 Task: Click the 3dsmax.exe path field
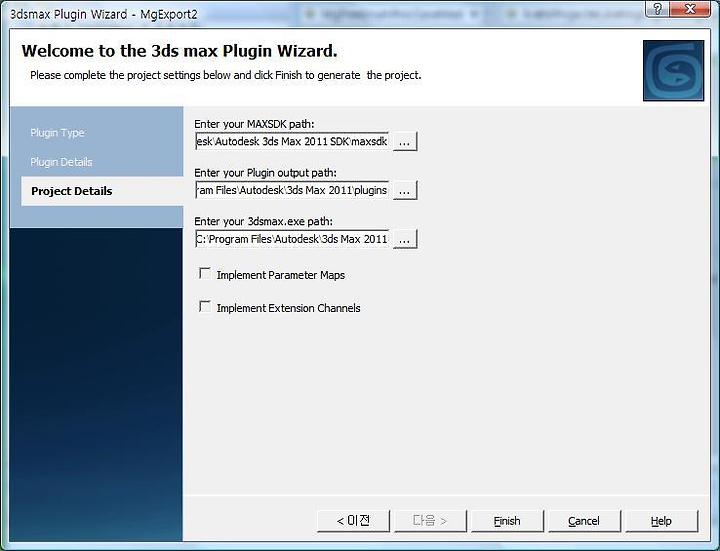pos(292,239)
